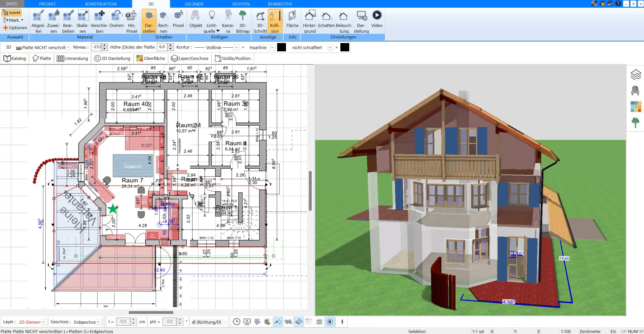
Task: Select the Hin. Pinsel tool
Action: point(132,22)
